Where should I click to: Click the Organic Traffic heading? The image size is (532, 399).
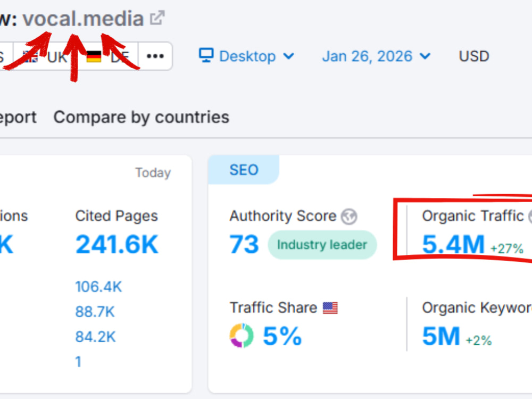pyautogui.click(x=473, y=216)
